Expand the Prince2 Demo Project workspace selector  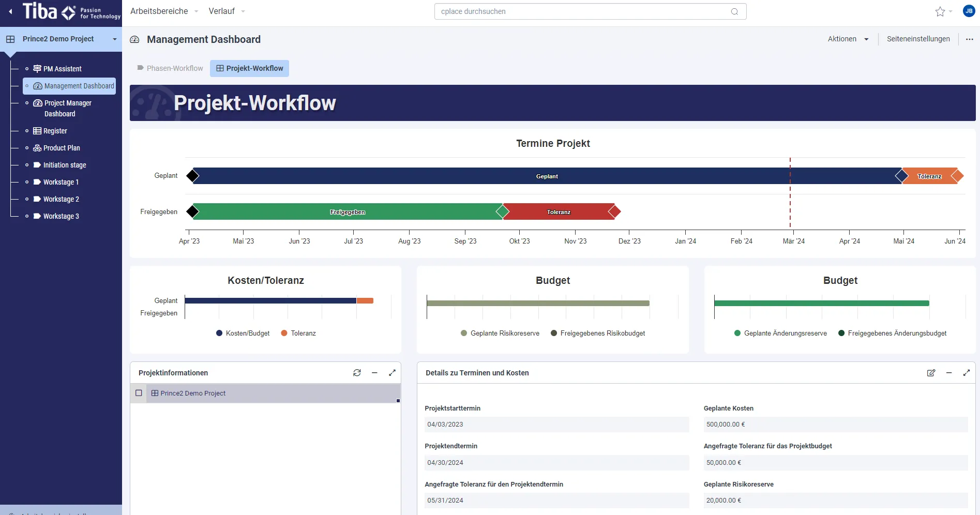pyautogui.click(x=115, y=39)
